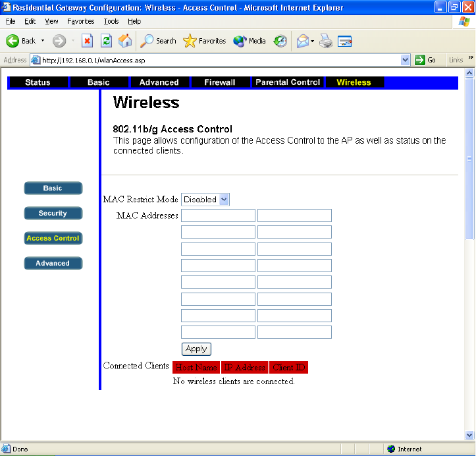Click the Apply button
Viewport: 476px width, 456px height.
coord(196,349)
